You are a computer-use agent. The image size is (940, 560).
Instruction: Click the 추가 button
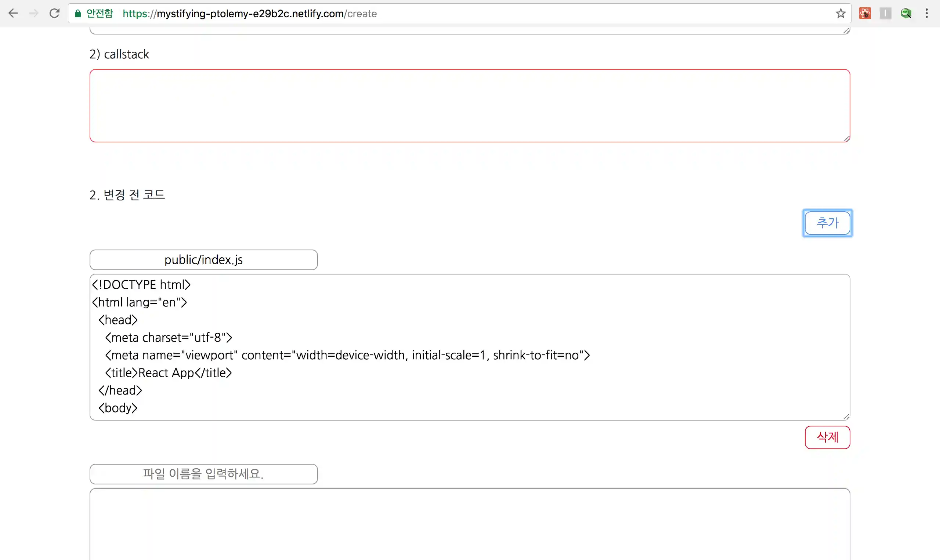[x=827, y=223]
